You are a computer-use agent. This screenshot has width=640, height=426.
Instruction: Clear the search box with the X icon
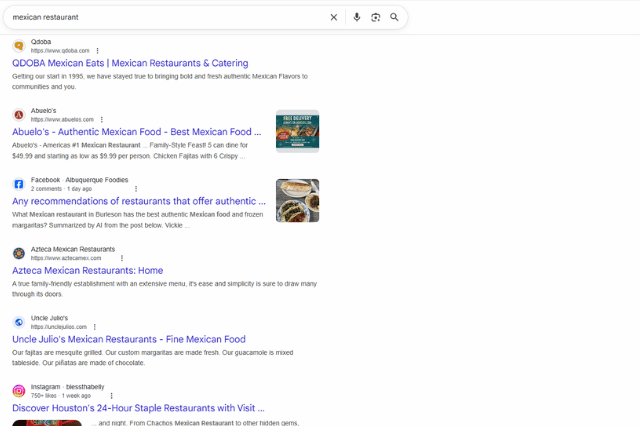coord(333,17)
